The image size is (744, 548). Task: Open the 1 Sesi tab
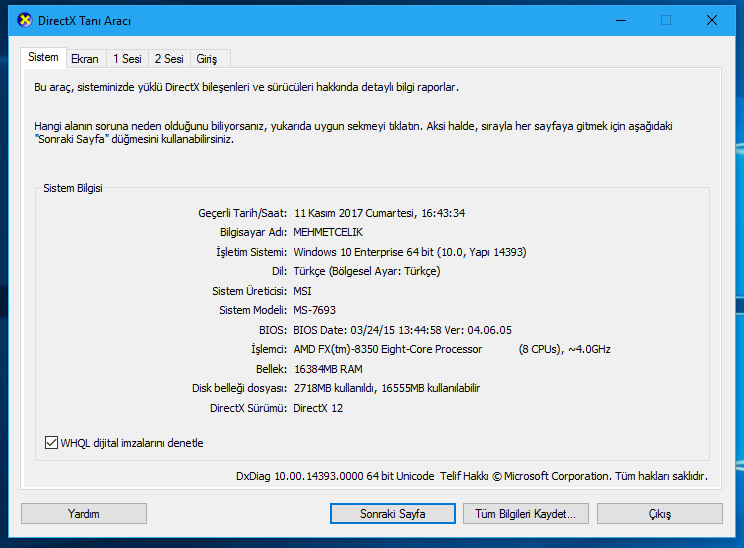pyautogui.click(x=127, y=59)
